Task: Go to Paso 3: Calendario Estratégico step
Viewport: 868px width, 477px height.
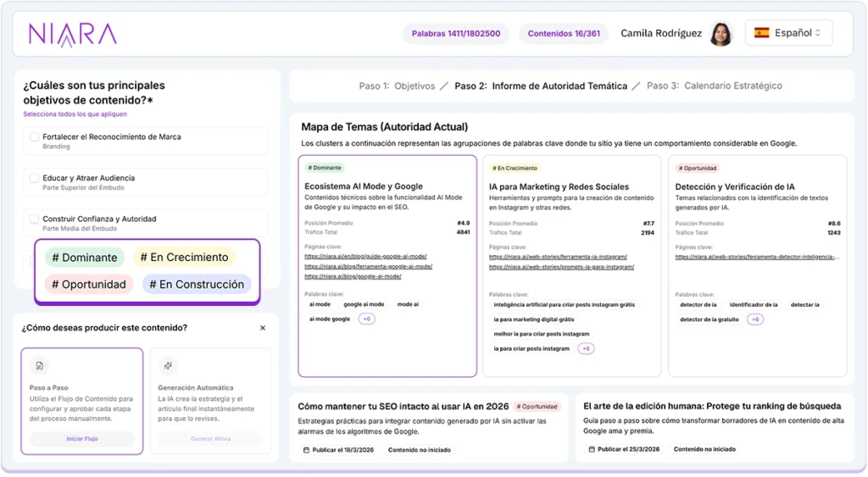Action: coord(714,86)
